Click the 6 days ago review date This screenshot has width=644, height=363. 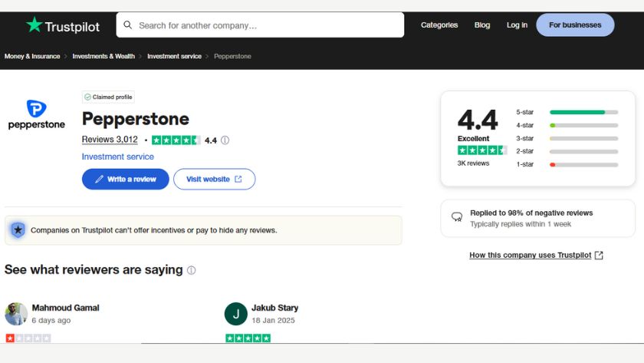51,320
